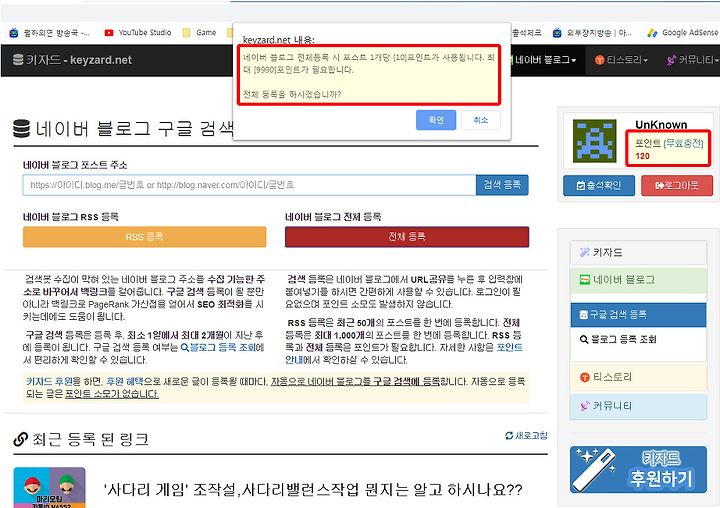This screenshot has width=720, height=508.
Task: Click the orange RSS 등록 button
Action: [x=144, y=237]
